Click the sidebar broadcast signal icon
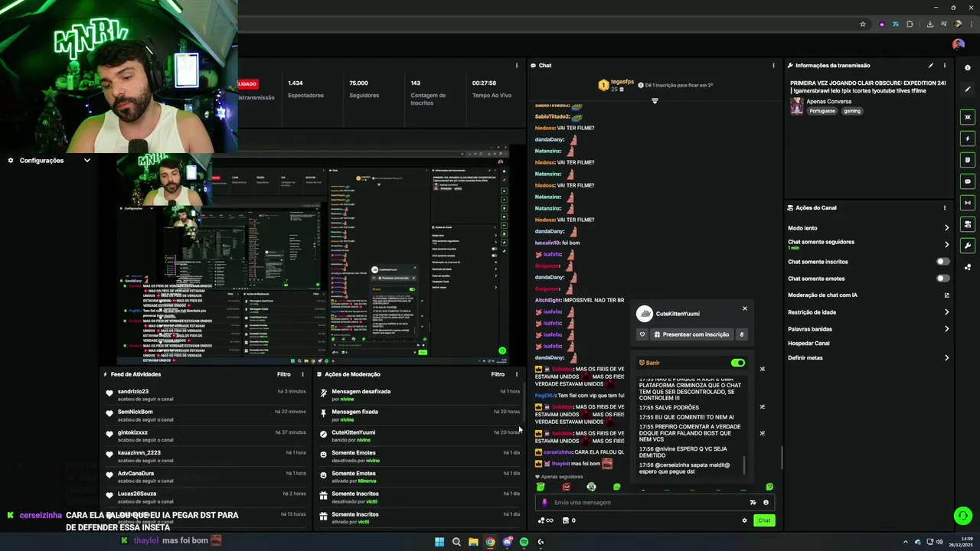Image resolution: width=980 pixels, height=551 pixels. pos(968,203)
